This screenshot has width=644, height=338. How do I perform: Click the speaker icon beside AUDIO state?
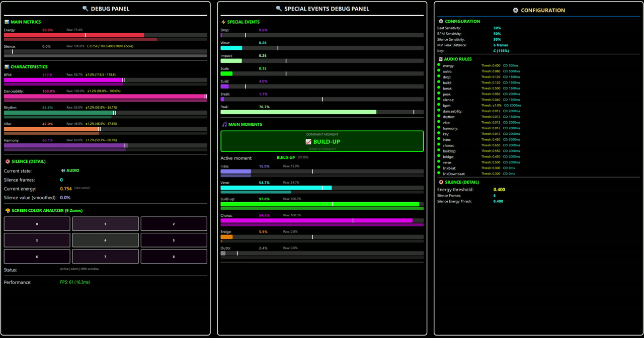63,171
